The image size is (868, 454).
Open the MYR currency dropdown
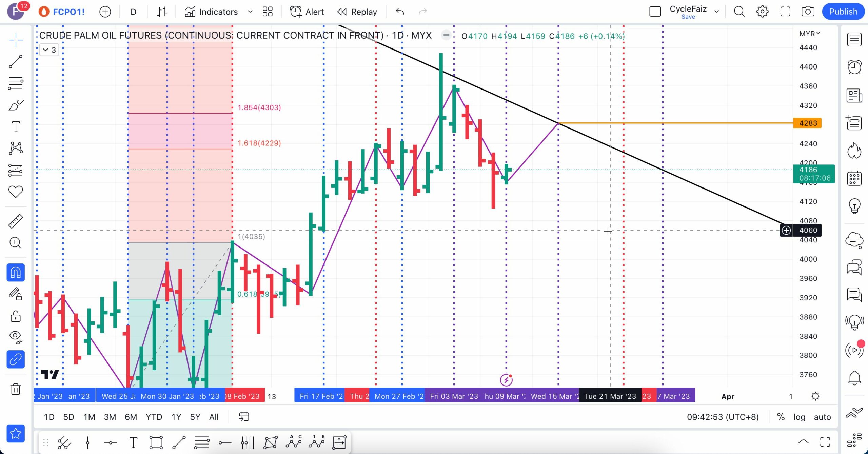[x=809, y=34]
